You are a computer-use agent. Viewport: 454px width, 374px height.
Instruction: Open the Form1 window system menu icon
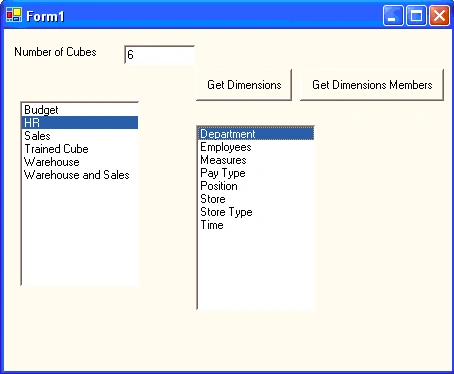[x=14, y=15]
